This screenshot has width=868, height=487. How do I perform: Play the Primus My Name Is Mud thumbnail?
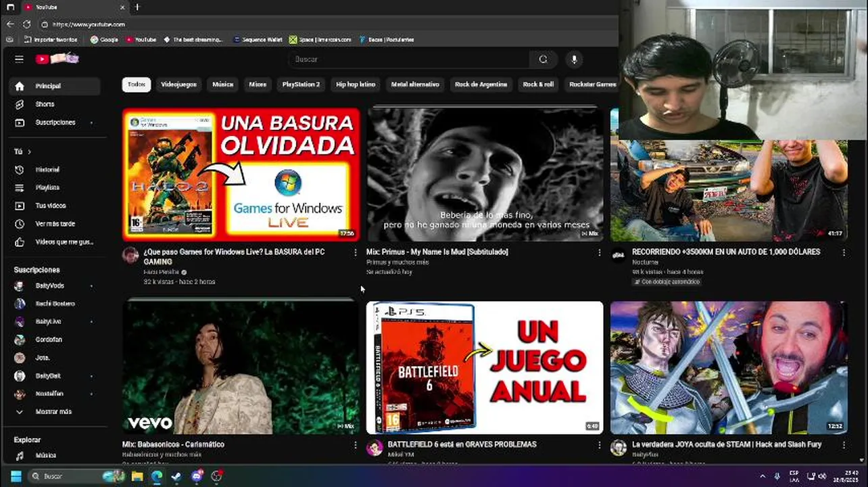(x=485, y=175)
